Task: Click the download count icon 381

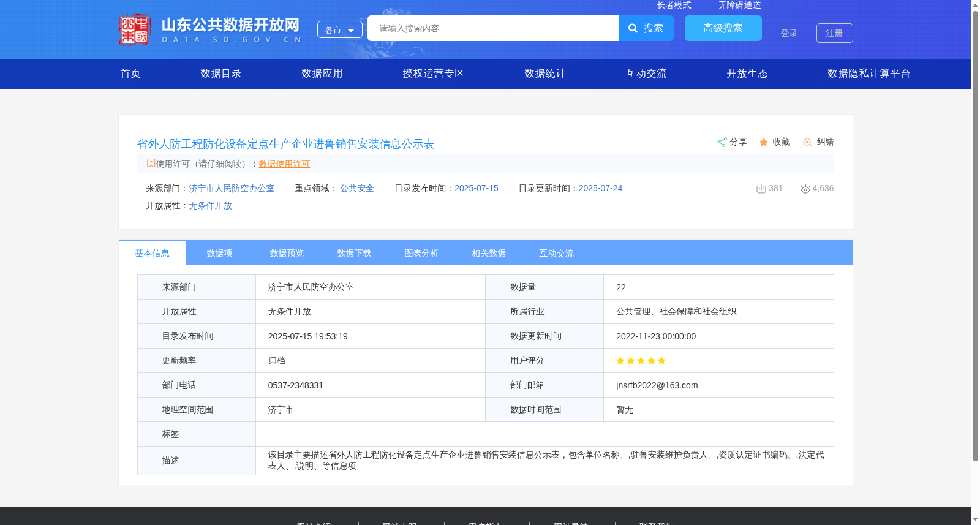Action: click(761, 189)
